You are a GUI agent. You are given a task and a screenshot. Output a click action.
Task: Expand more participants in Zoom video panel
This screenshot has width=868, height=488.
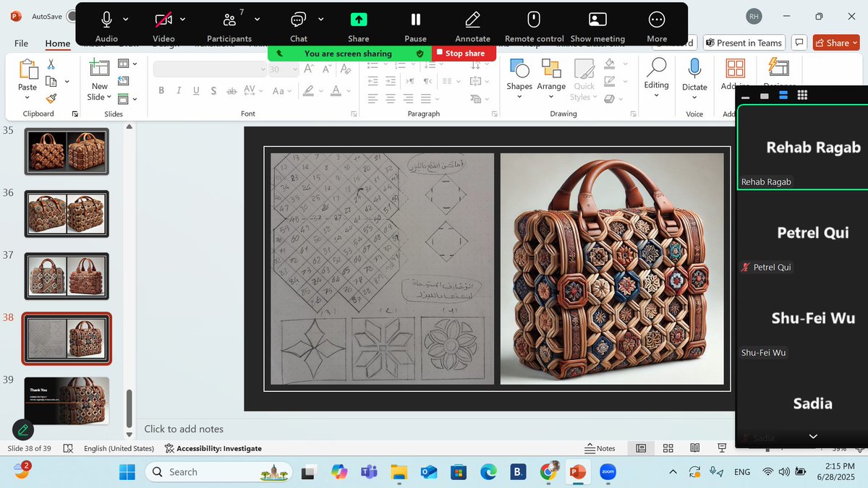pyautogui.click(x=813, y=437)
